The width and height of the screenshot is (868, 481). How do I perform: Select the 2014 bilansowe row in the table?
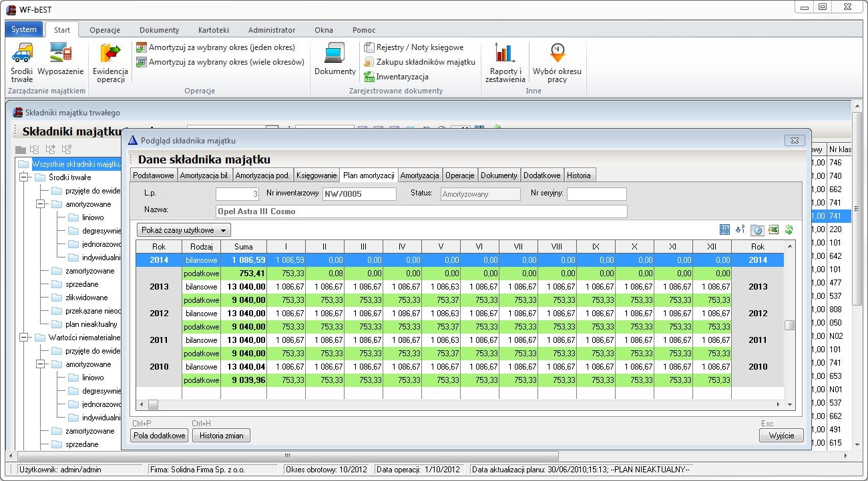pos(460,260)
